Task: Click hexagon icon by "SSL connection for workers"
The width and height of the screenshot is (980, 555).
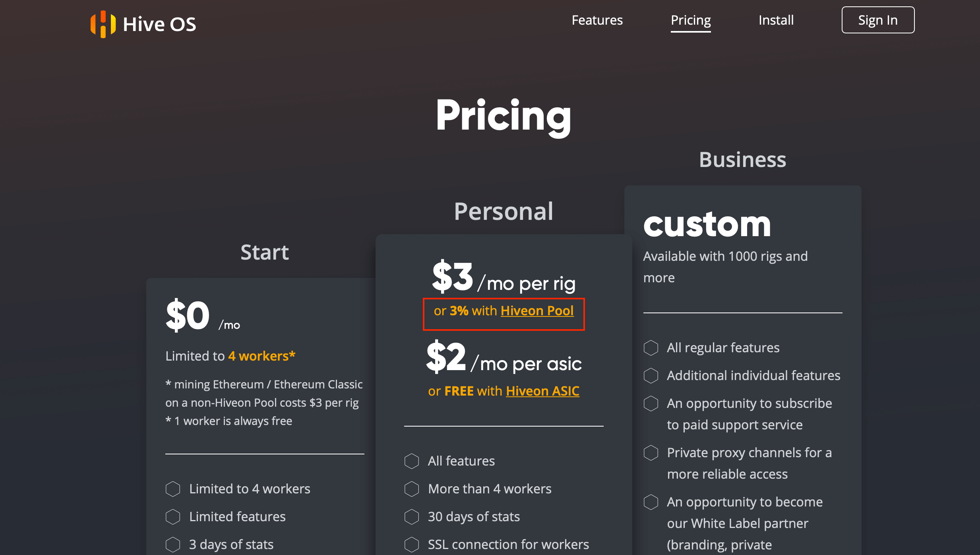Action: (x=412, y=545)
